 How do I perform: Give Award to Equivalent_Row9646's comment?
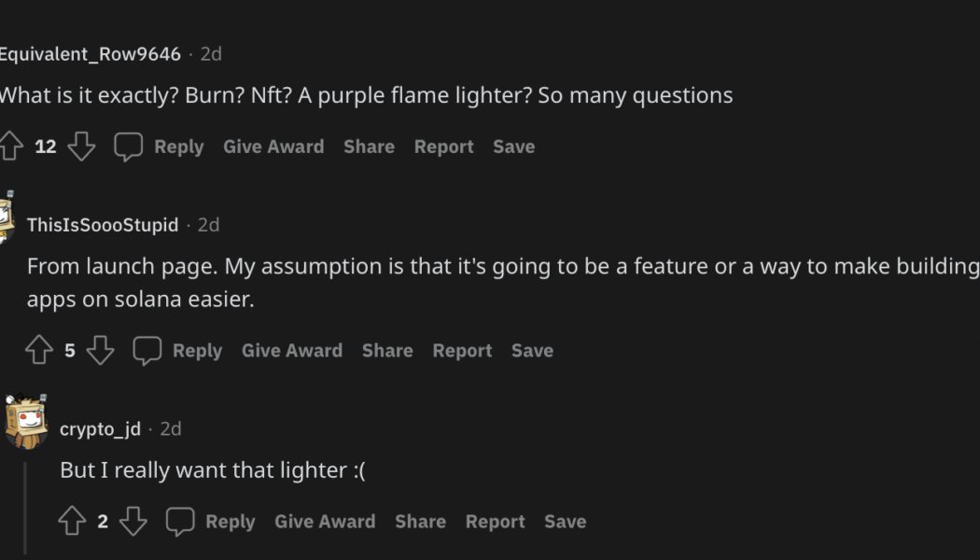coord(273,147)
